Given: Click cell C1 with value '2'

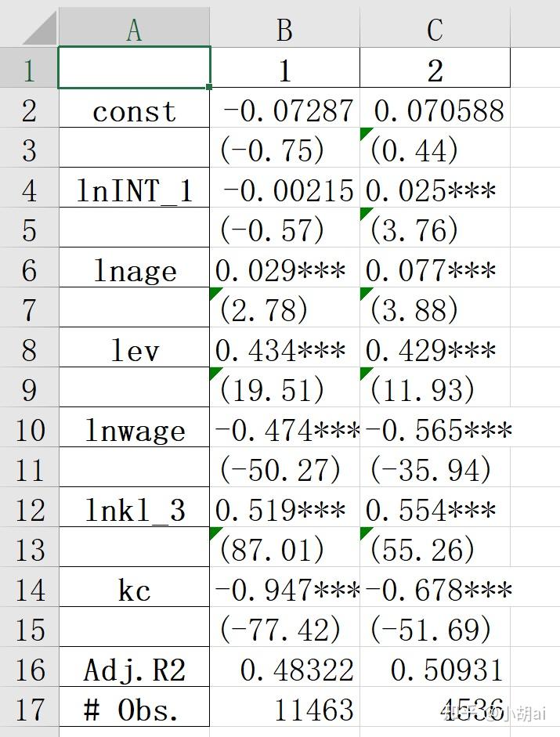Looking at the screenshot, I should tap(435, 67).
